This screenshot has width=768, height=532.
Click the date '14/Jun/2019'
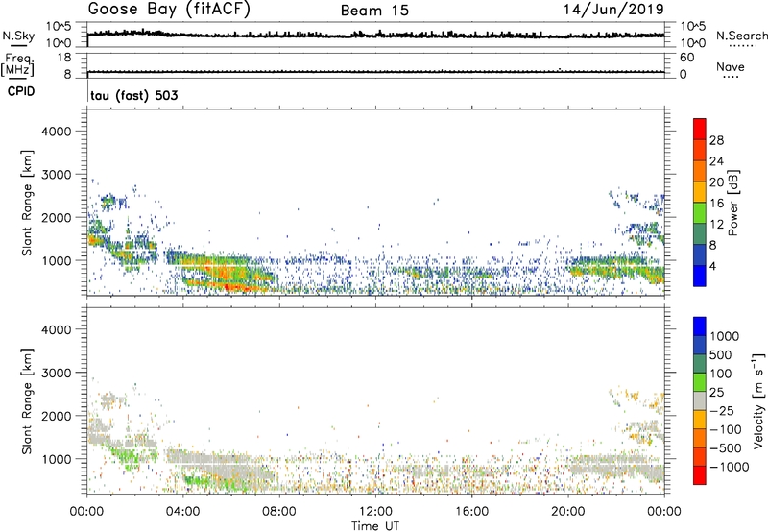click(x=613, y=10)
